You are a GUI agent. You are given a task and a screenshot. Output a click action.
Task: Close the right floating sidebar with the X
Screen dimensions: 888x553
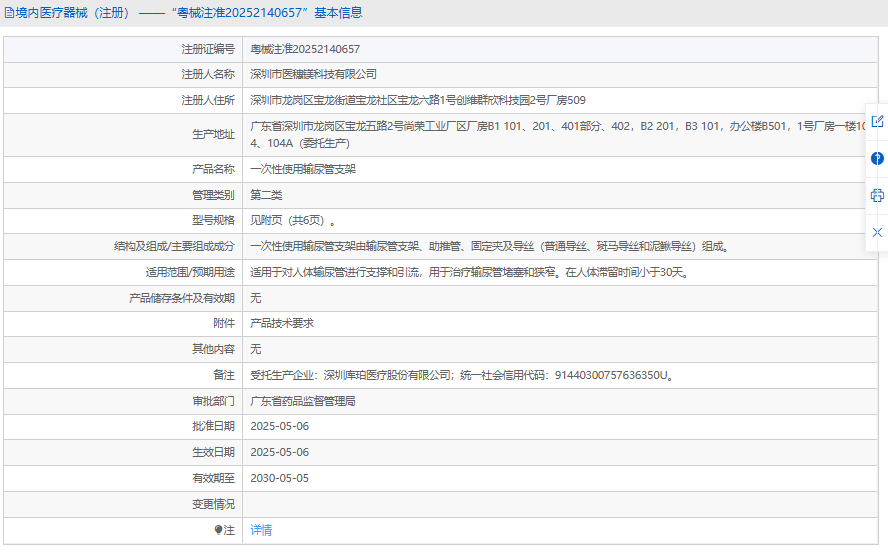click(x=877, y=232)
